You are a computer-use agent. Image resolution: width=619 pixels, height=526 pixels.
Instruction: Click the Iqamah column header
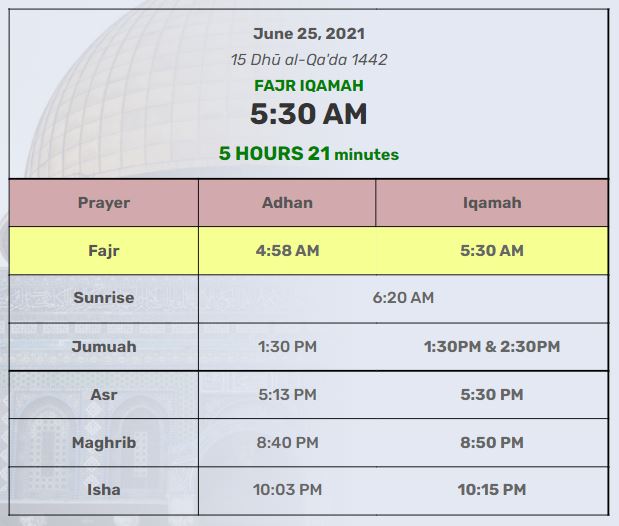click(492, 203)
